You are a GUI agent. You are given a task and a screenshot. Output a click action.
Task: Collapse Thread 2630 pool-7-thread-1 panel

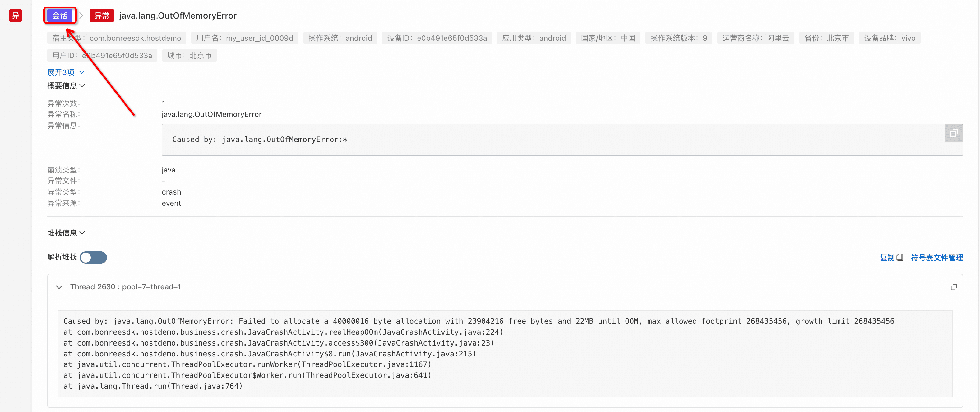[x=59, y=287]
